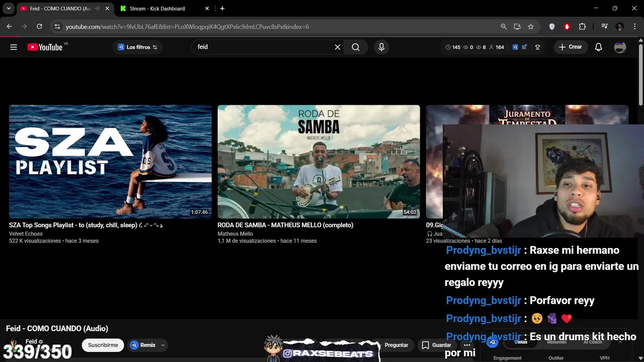The width and height of the screenshot is (644, 362).
Task: Open the three-dot more actions button
Action: [467, 345]
